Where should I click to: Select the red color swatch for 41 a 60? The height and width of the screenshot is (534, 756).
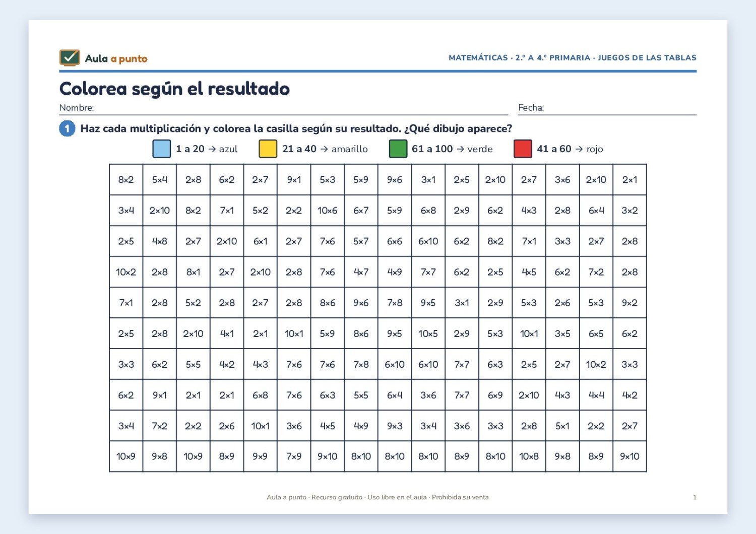point(523,149)
